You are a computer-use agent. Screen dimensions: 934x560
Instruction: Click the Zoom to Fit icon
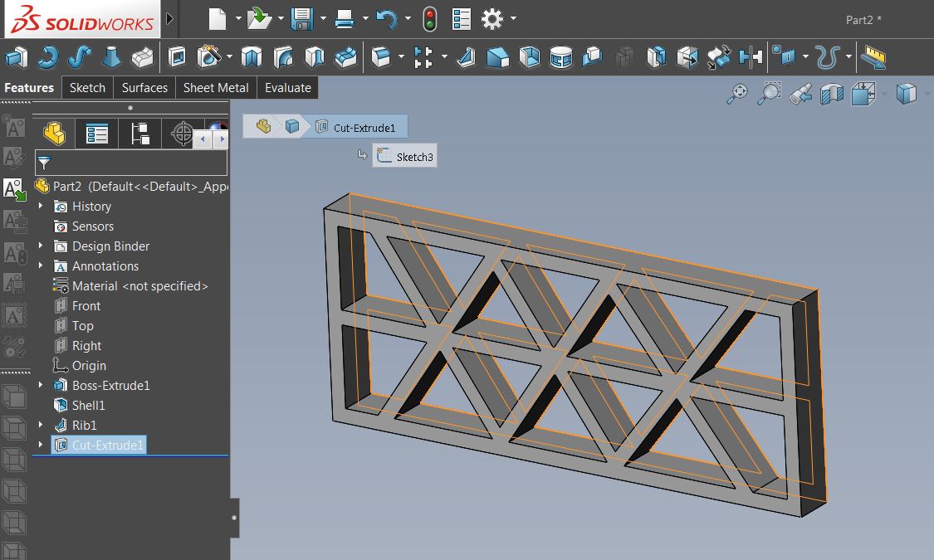[736, 94]
